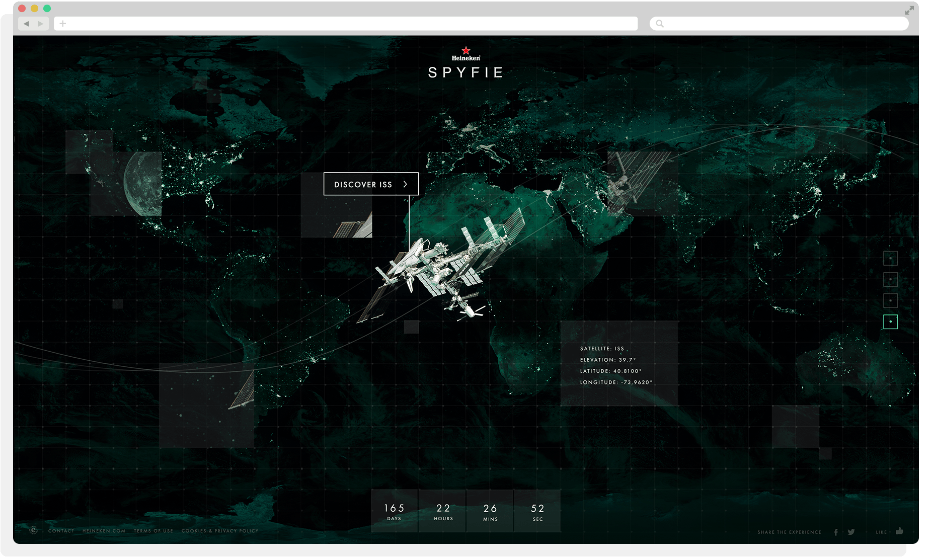This screenshot has height=560, width=931.
Task: Click the Latitude 40.8100° readout
Action: (x=611, y=371)
